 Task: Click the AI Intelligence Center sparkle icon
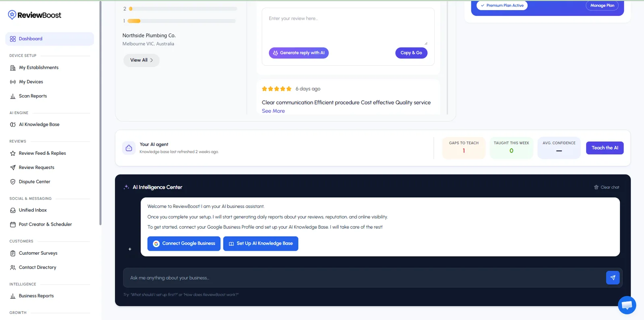coord(126,187)
